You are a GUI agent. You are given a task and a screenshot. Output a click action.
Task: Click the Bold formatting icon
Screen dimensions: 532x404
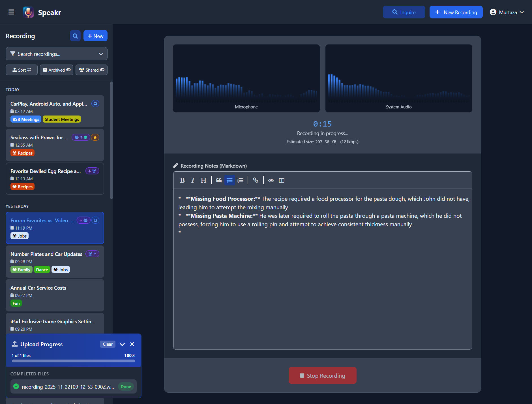182,180
